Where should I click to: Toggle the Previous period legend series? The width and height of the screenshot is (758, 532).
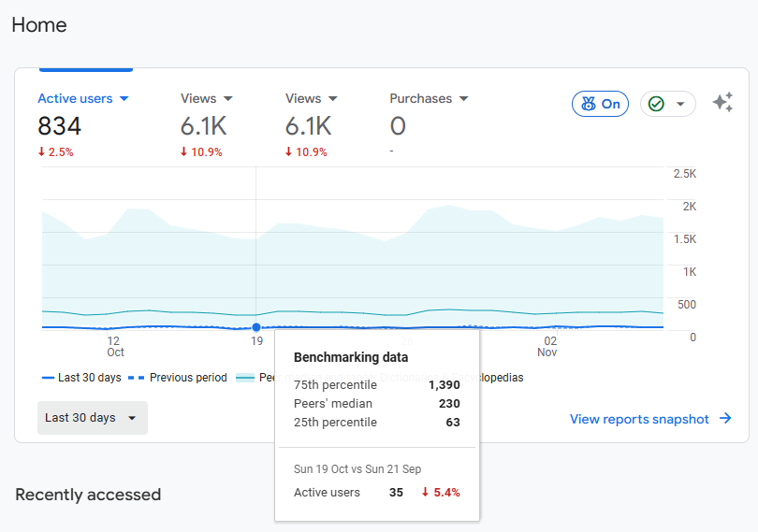click(187, 378)
